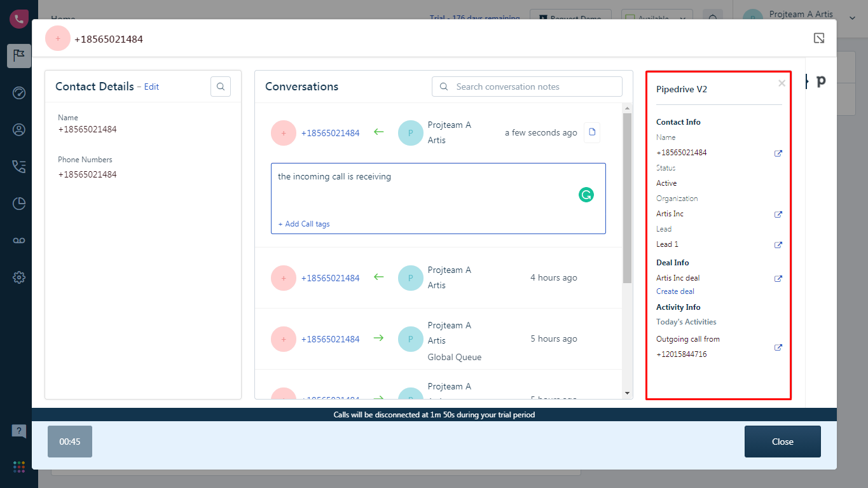Click the search icon in Contact Details
This screenshot has width=868, height=488.
pyautogui.click(x=221, y=87)
